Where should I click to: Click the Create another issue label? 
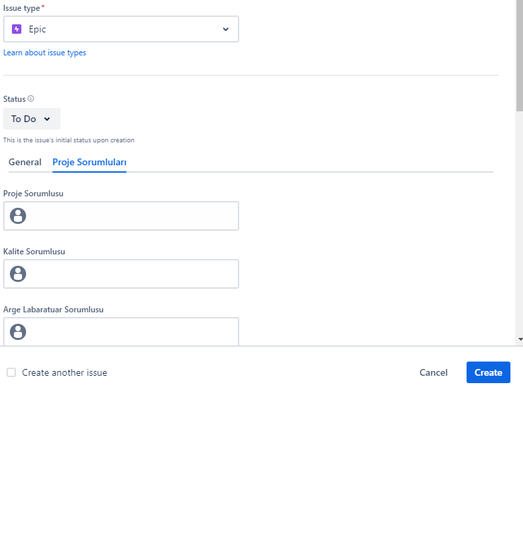(65, 373)
